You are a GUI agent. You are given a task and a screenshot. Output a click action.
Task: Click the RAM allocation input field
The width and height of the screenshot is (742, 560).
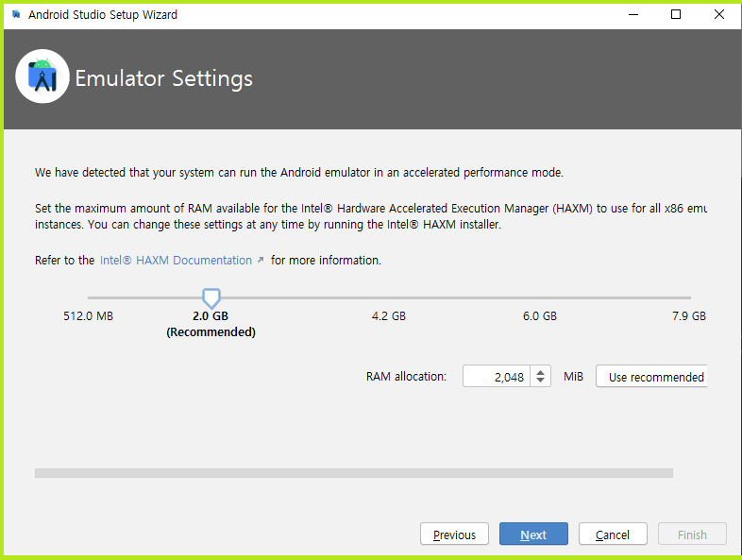tap(496, 377)
